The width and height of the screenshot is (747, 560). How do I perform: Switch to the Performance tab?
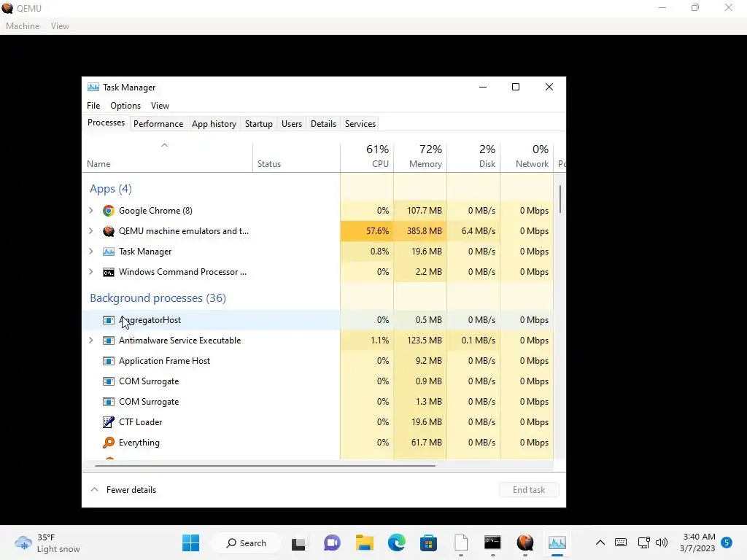point(158,124)
